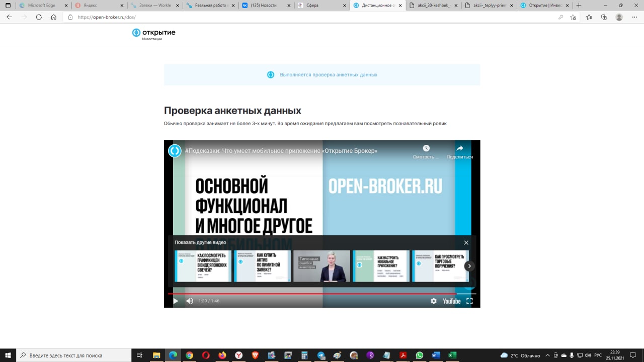Screen dimensions: 644x362
Task: Switch to the Microsoft Edge tab
Action: click(42, 5)
